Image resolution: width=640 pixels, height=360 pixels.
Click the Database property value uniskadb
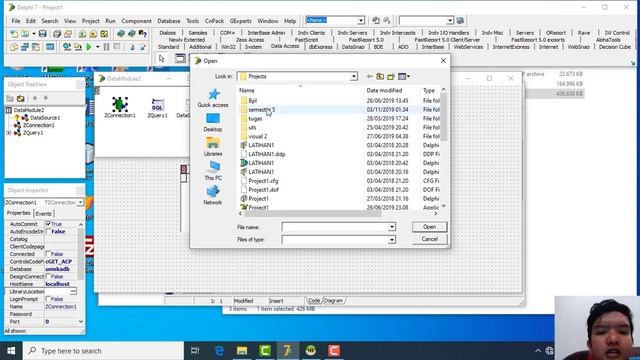point(58,269)
